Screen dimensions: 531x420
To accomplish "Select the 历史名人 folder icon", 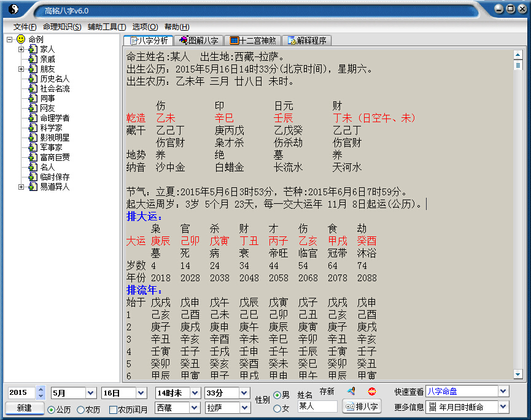I will click(33, 79).
